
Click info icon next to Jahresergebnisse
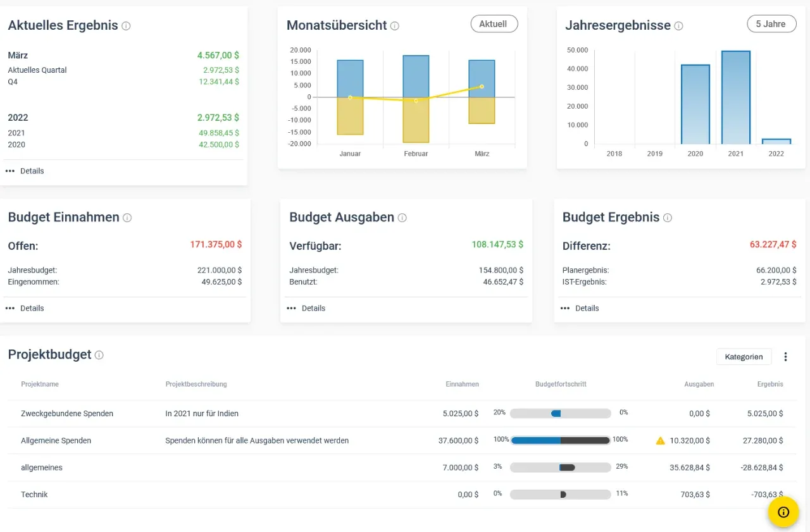click(x=678, y=26)
